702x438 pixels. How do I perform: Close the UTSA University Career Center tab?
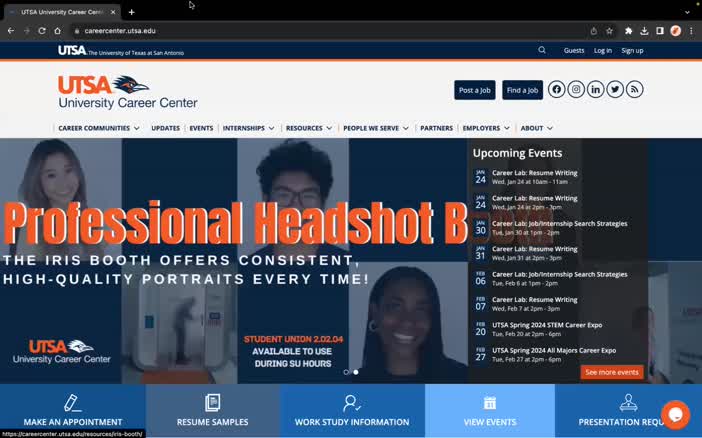coord(113,12)
